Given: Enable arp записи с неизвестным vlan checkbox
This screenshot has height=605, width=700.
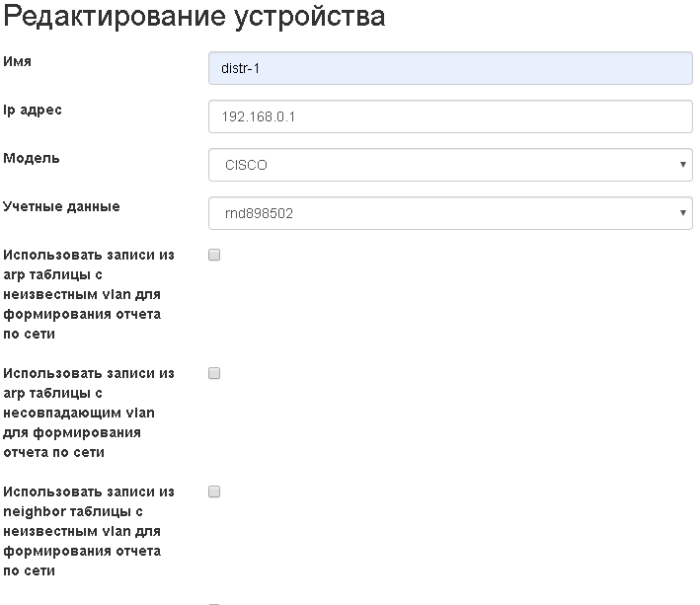Looking at the screenshot, I should [214, 256].
